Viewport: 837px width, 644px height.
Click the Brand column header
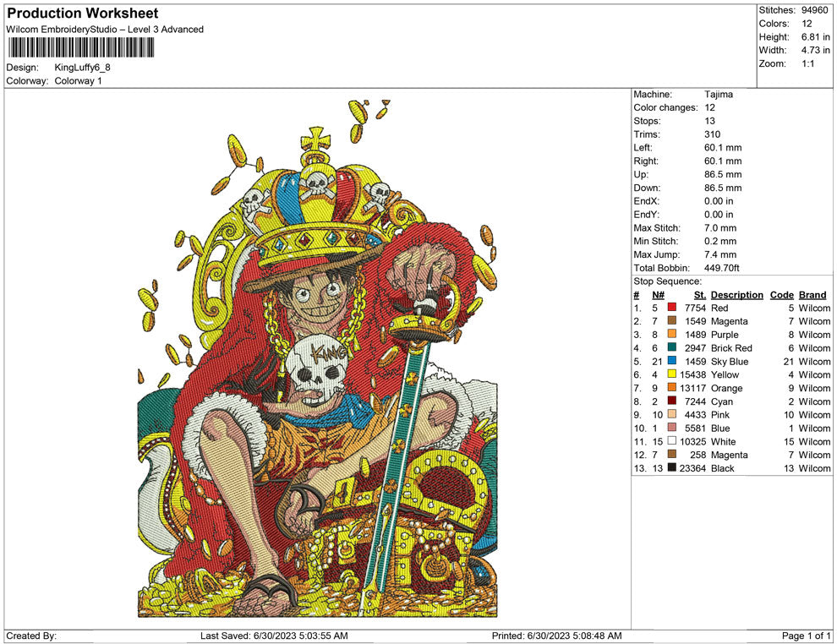pyautogui.click(x=812, y=295)
